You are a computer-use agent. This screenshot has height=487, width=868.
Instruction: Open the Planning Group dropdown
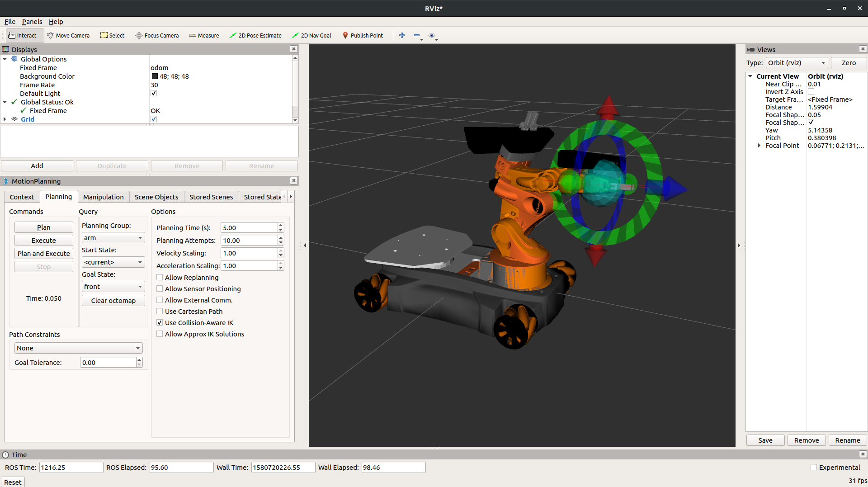[x=113, y=237]
